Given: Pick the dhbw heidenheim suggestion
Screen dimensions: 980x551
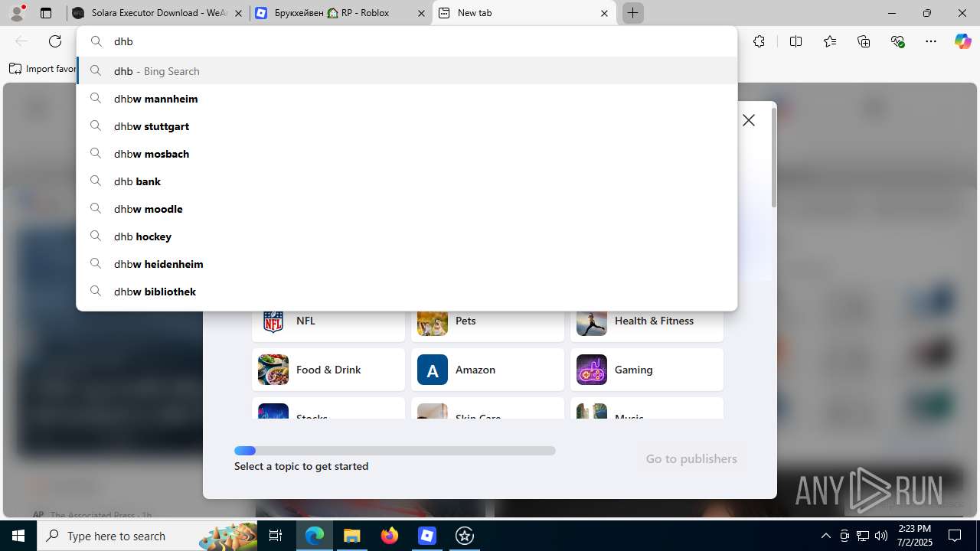Looking at the screenshot, I should (x=407, y=264).
